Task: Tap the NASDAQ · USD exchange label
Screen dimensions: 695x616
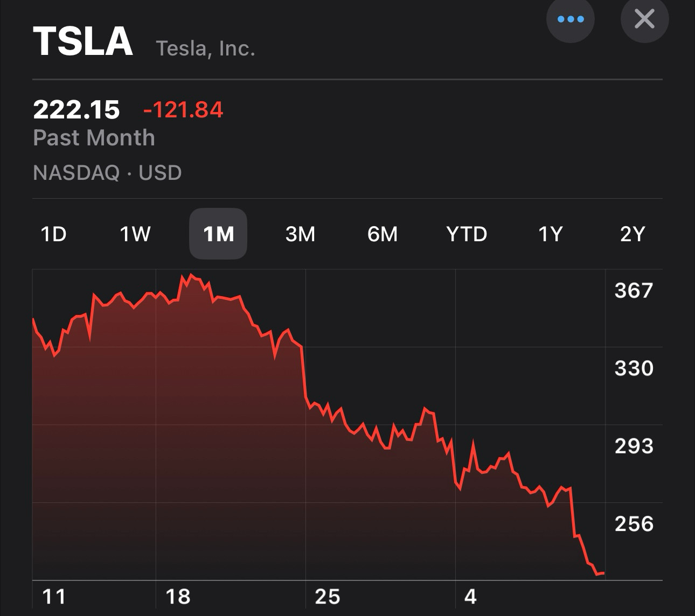Action: pos(108,173)
